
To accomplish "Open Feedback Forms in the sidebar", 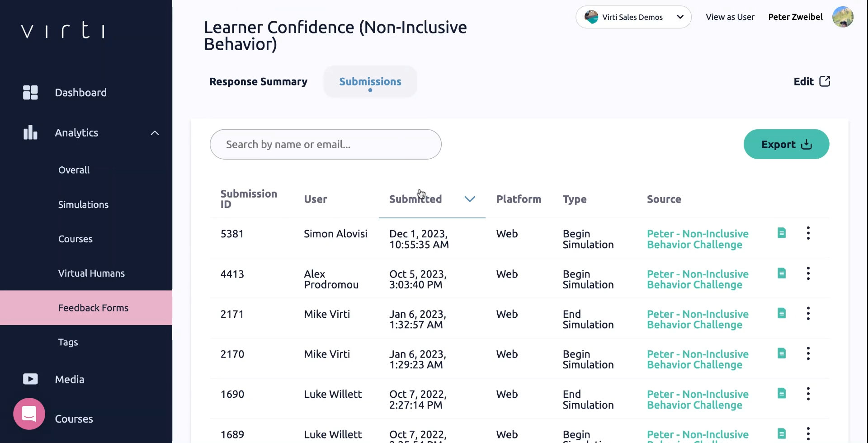I will (93, 308).
